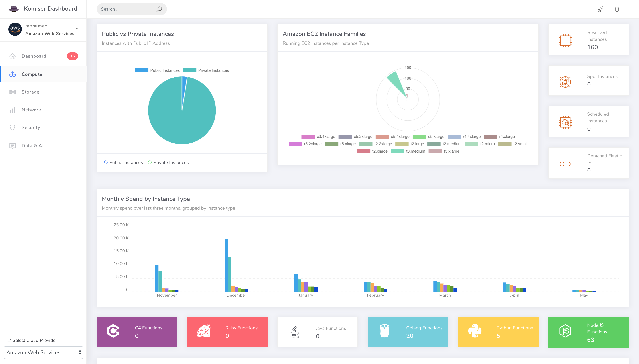Click the Reserved Instances chip icon
639x364 pixels.
click(565, 41)
